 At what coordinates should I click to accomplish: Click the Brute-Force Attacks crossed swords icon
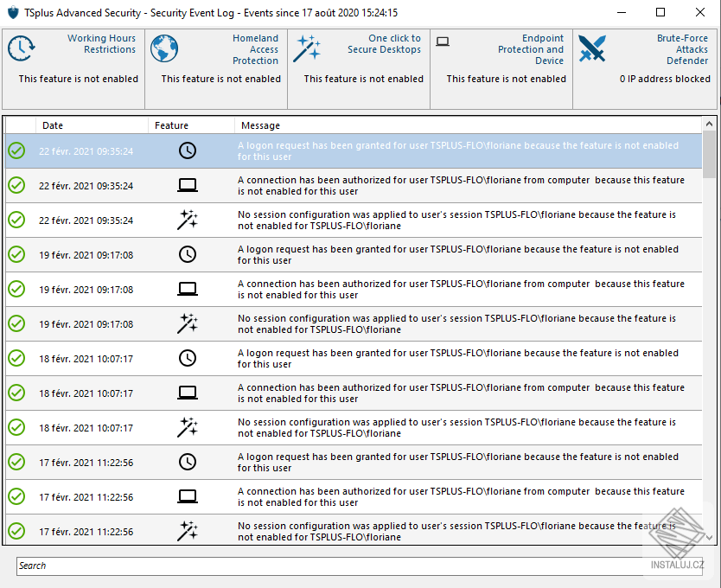point(592,48)
